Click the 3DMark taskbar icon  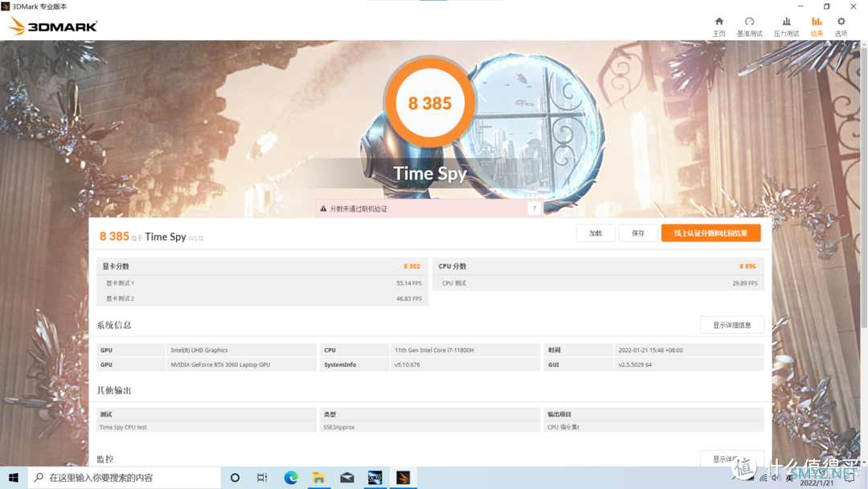403,478
